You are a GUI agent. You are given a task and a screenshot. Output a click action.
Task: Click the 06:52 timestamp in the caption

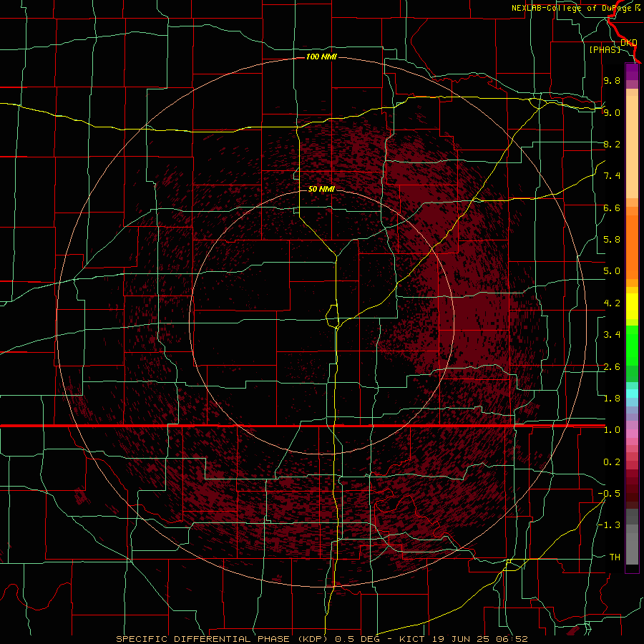[x=512, y=639]
